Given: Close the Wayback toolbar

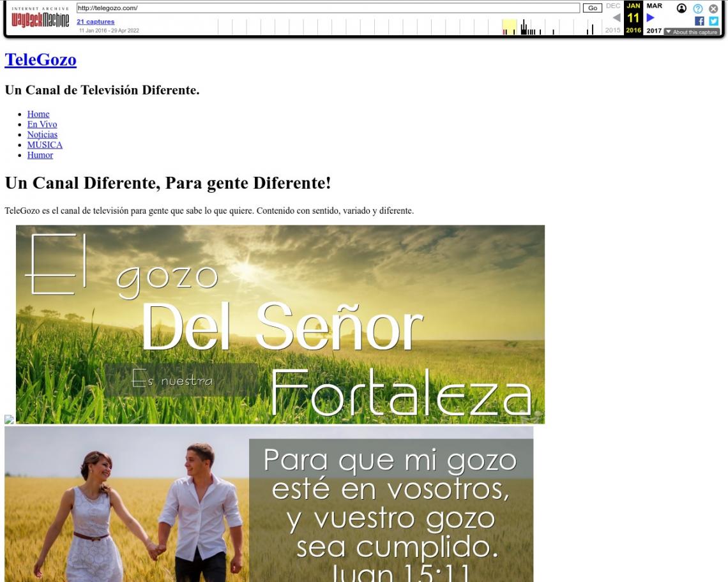Looking at the screenshot, I should [713, 8].
